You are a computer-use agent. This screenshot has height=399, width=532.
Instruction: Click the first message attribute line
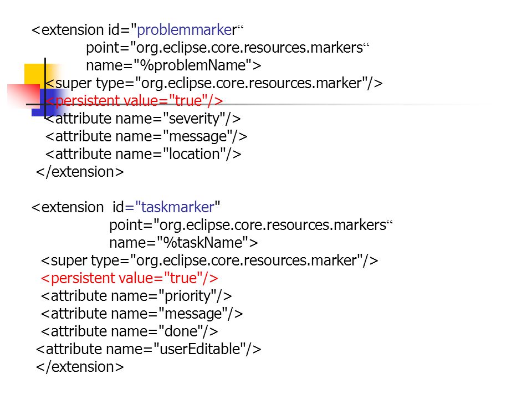pyautogui.click(x=146, y=136)
